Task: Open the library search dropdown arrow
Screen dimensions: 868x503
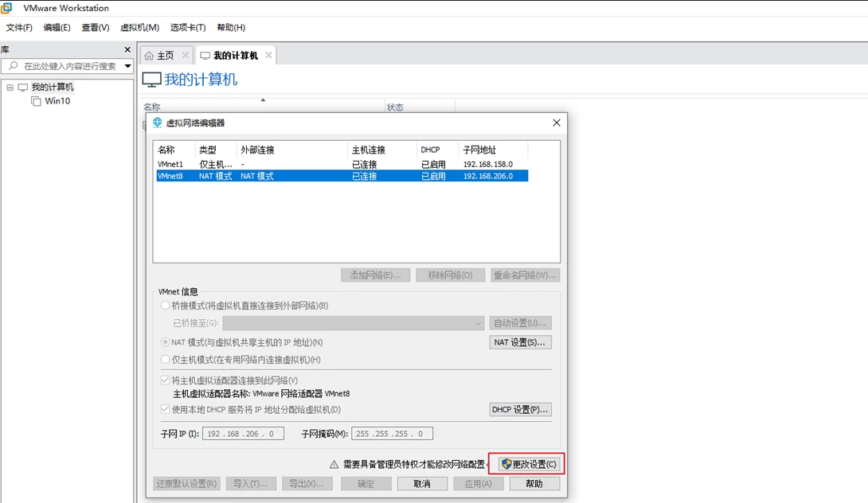Action: [x=128, y=66]
